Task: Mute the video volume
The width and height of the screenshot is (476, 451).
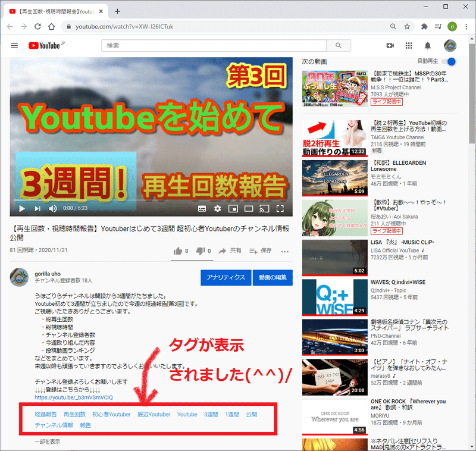Action: pos(52,208)
